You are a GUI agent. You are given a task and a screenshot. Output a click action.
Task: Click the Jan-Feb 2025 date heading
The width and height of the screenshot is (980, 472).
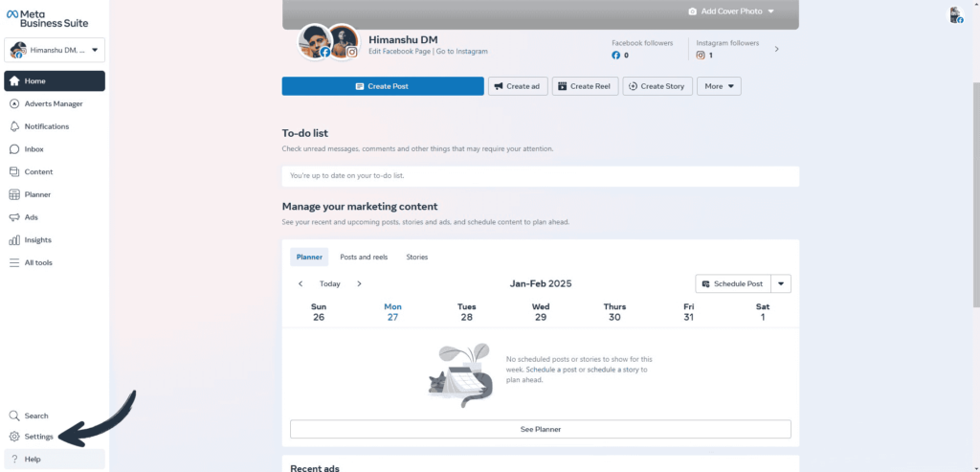tap(541, 283)
